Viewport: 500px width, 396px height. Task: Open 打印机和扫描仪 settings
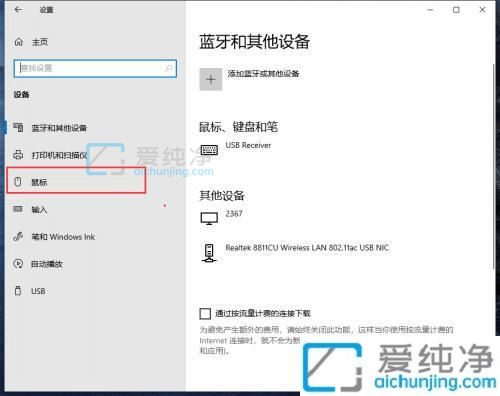click(x=59, y=155)
